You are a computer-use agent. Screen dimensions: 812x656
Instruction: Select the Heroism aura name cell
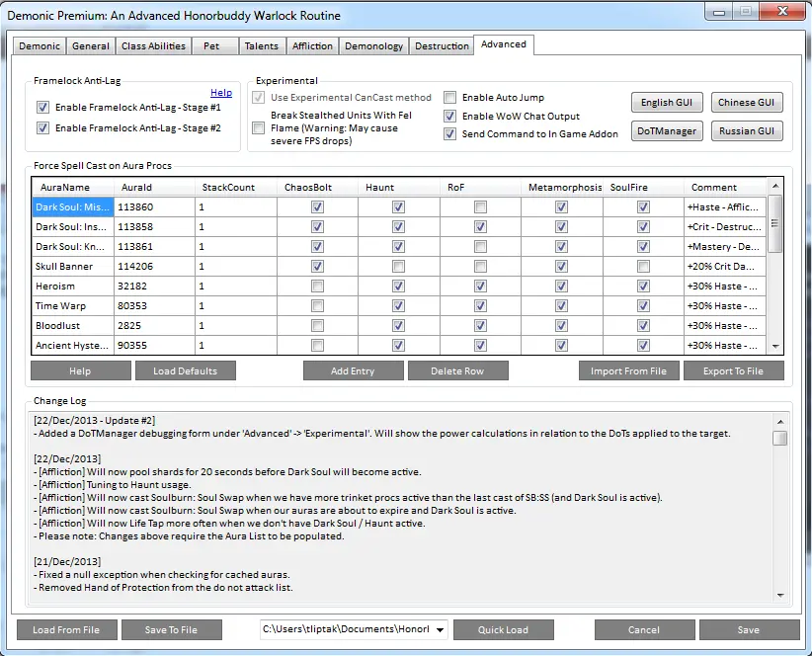click(x=73, y=286)
